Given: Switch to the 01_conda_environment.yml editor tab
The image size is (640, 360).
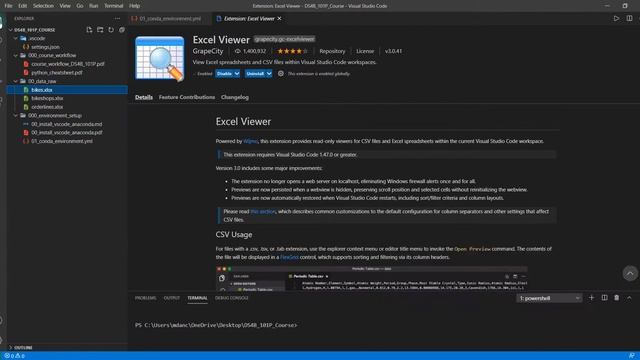Looking at the screenshot, I should coord(170,18).
